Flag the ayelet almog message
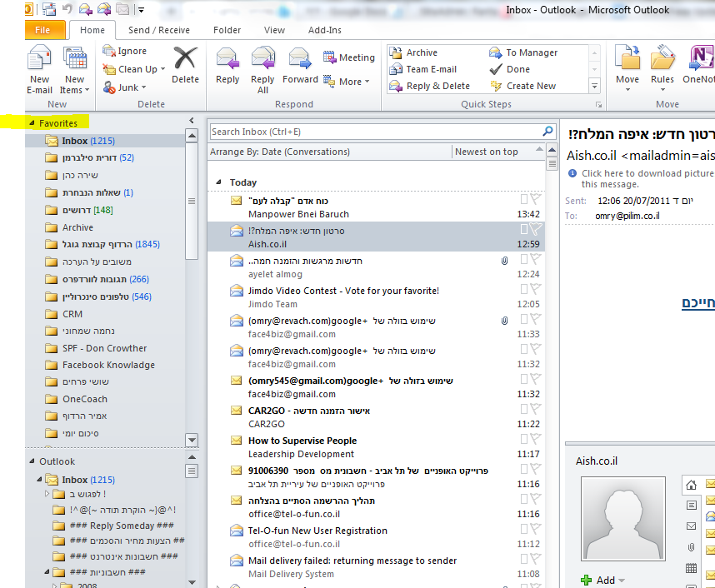Image resolution: width=715 pixels, height=588 pixels. pyautogui.click(x=536, y=259)
